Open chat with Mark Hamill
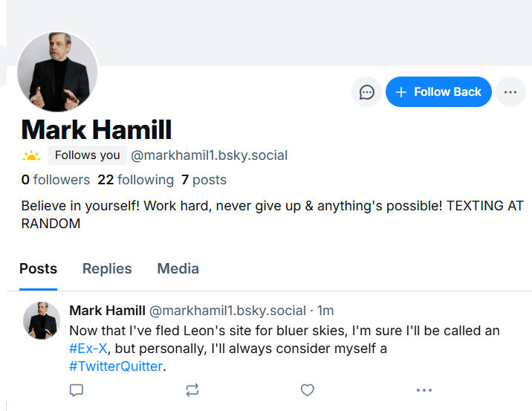Screen dimensions: 532x411 click(366, 92)
